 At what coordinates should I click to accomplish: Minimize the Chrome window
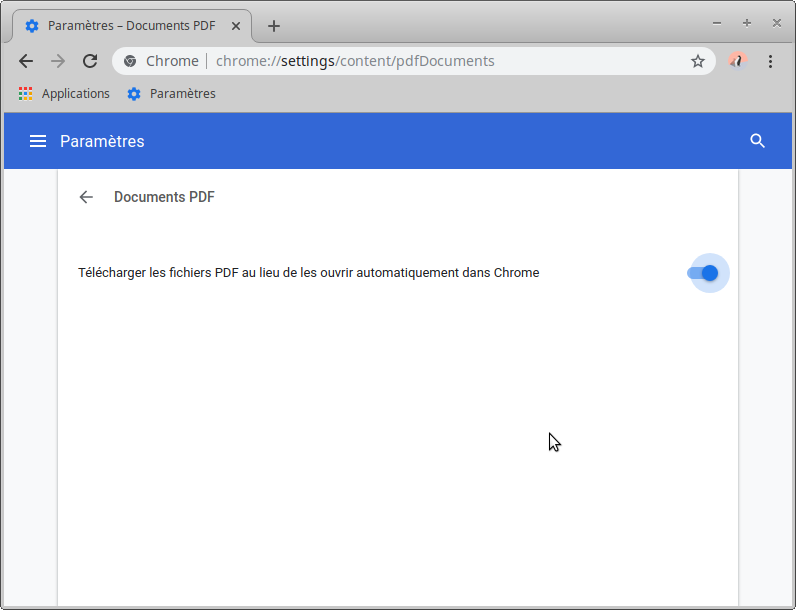[x=717, y=22]
